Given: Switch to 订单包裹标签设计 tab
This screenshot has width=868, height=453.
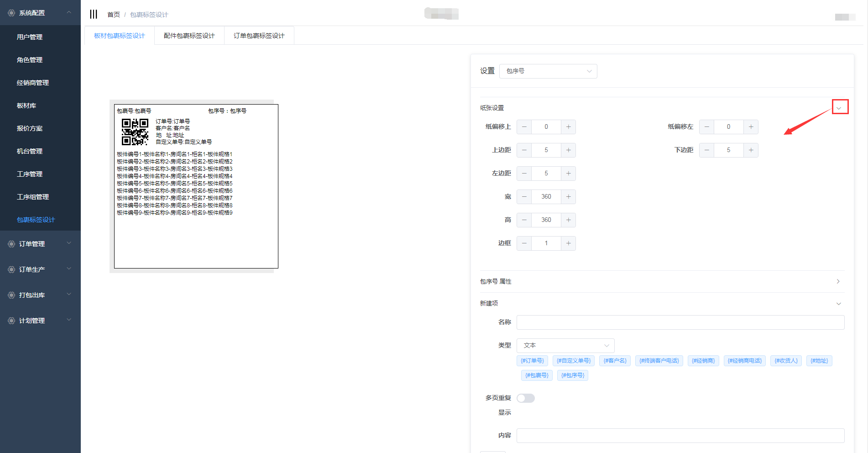Looking at the screenshot, I should click(259, 36).
